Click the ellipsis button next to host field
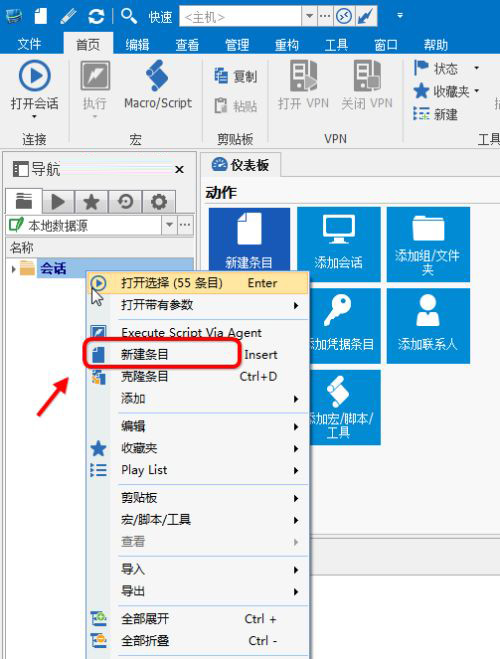Screen dimensions: 500x659 tap(325, 16)
